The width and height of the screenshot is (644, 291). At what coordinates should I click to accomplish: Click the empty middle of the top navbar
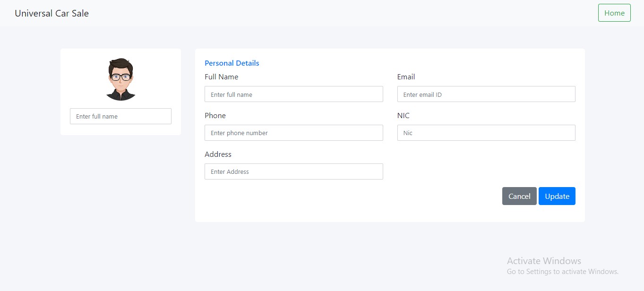[331, 13]
